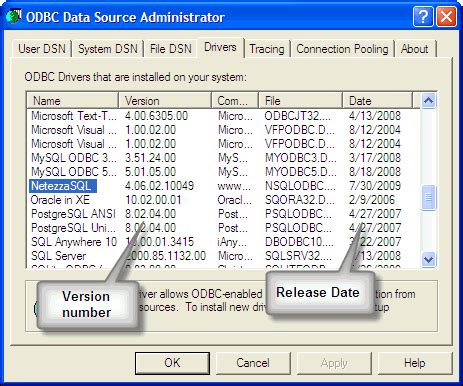Open the About tab

(415, 49)
